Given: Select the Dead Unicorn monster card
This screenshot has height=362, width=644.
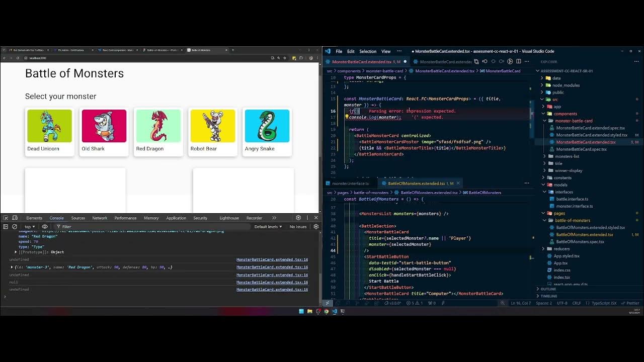Looking at the screenshot, I should tap(49, 131).
